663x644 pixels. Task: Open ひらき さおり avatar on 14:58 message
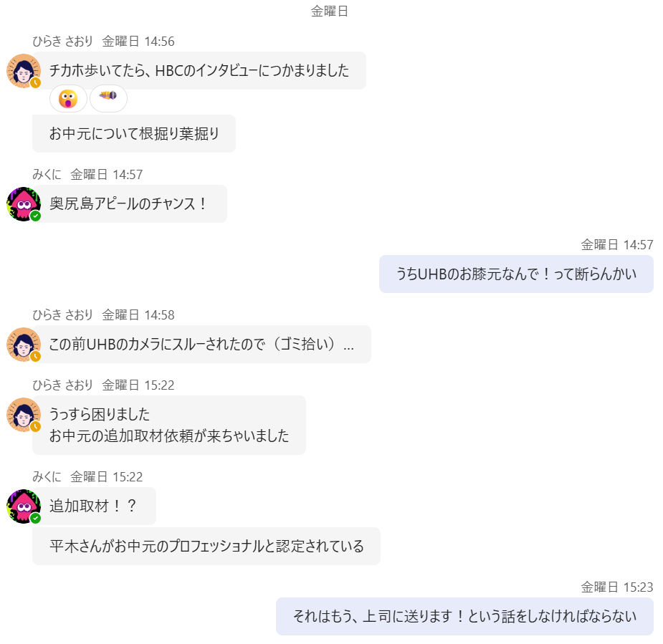[24, 345]
